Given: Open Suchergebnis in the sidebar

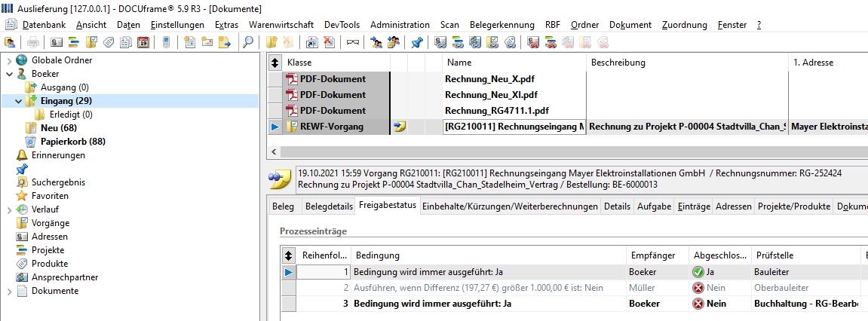Looking at the screenshot, I should tap(58, 182).
